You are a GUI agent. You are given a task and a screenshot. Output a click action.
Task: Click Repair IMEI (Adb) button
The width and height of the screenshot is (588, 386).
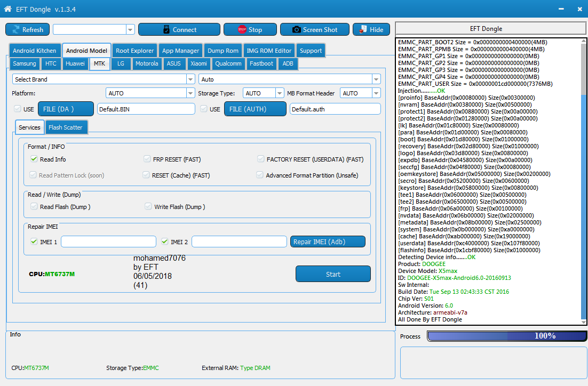(x=328, y=242)
